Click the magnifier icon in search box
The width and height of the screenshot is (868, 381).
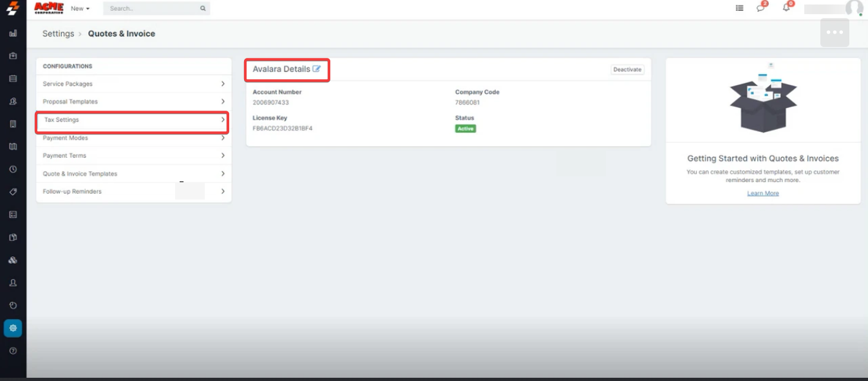pos(203,8)
